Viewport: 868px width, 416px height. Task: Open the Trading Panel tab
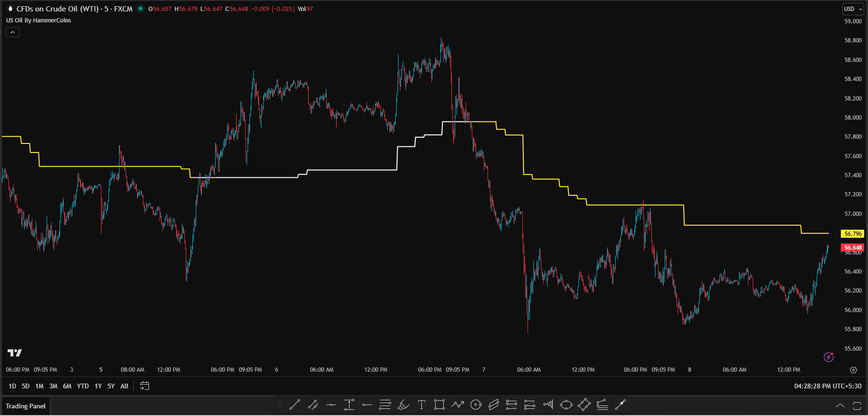pyautogui.click(x=26, y=406)
